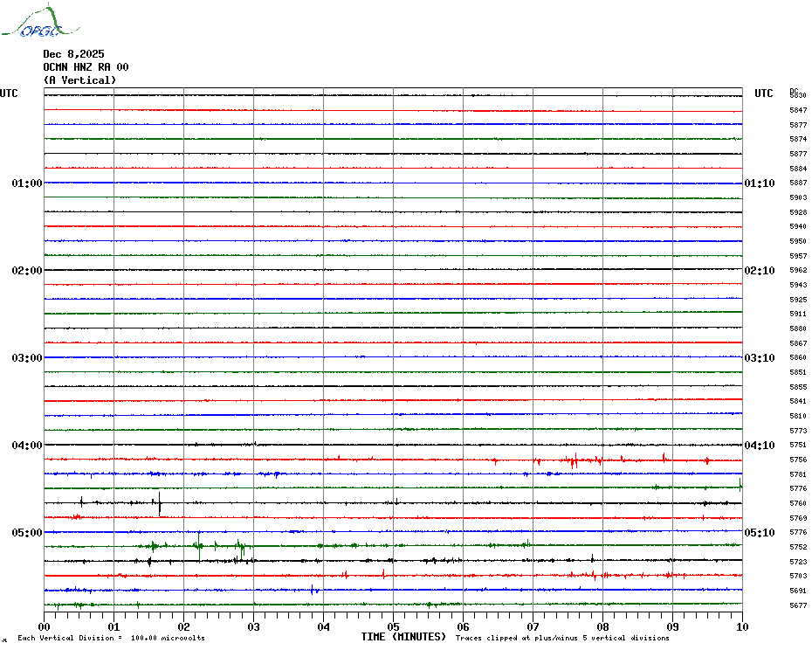Click the DC offset value 5957

798,256
